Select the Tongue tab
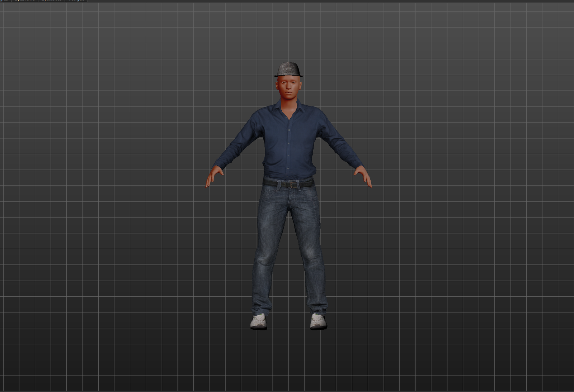The width and height of the screenshot is (574, 392). pyautogui.click(x=76, y=0)
